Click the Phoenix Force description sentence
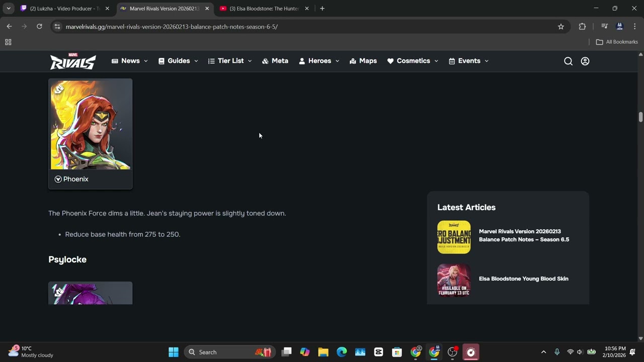644x362 pixels. [167, 213]
